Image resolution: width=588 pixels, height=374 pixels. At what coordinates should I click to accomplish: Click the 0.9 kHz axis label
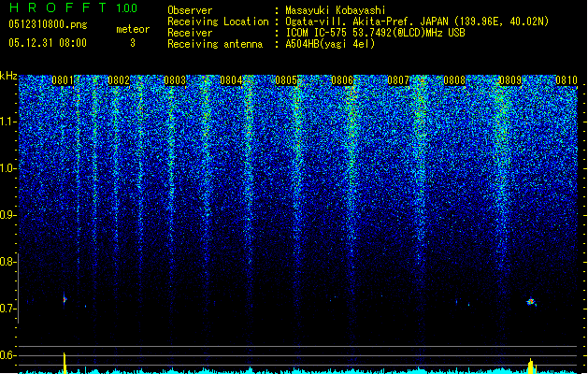click(7, 215)
